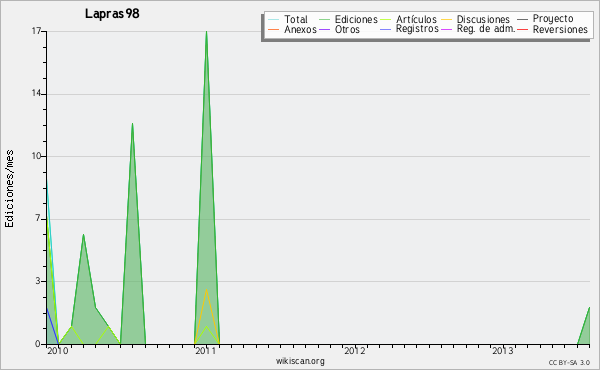Click the orange line swatch beside Anexos
This screenshot has height=370, width=600.
[274, 29]
